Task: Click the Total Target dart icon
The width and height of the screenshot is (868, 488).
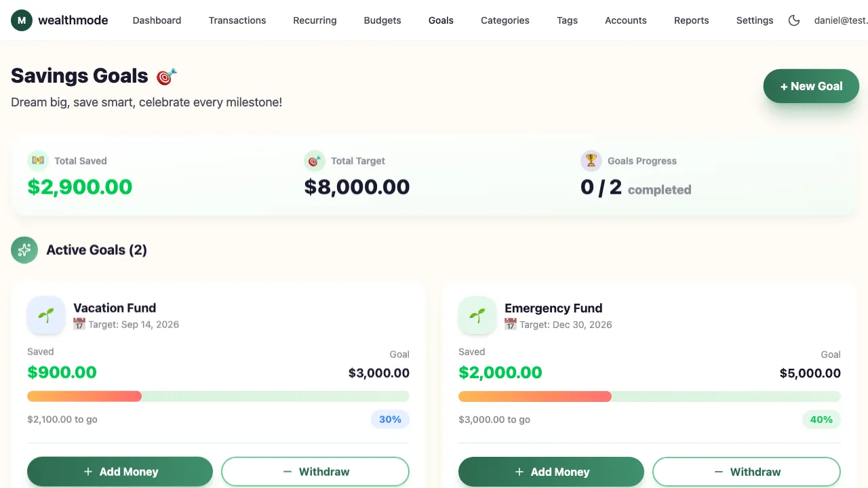Action: [314, 161]
